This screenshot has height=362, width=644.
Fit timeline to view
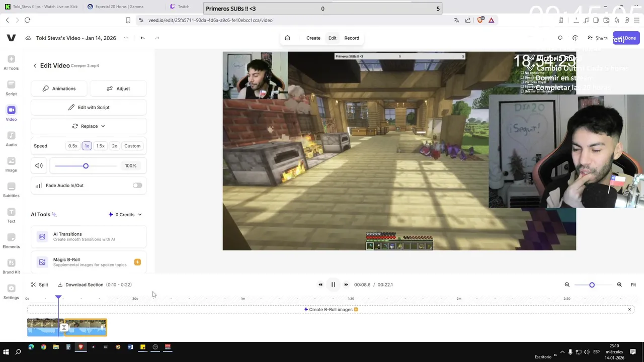pos(633,285)
